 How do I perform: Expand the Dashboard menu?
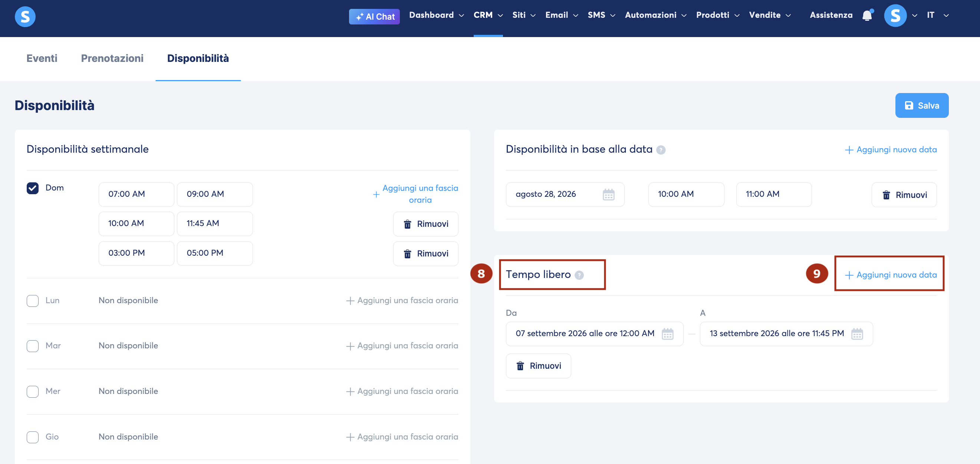436,15
